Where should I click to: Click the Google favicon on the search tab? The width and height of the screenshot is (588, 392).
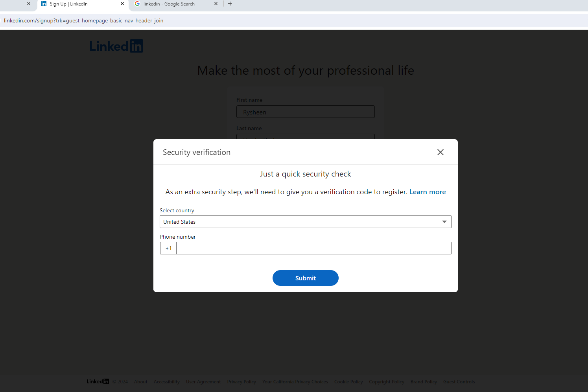point(137,4)
